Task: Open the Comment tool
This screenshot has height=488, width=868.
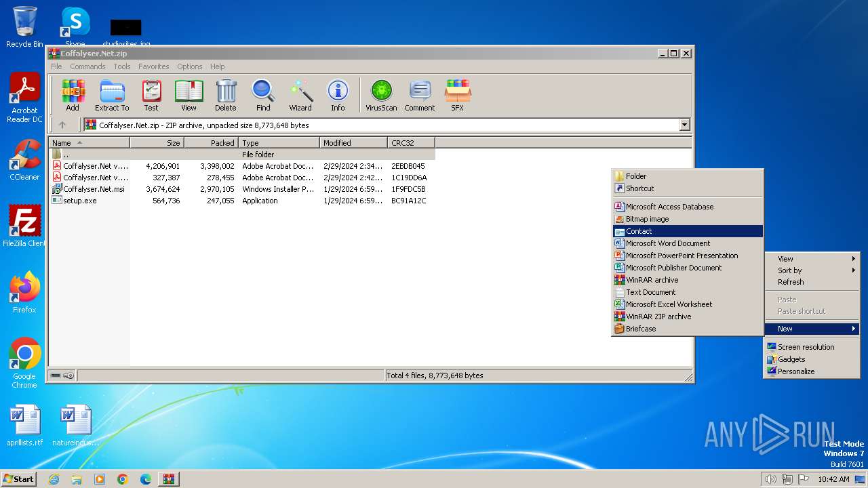Action: 420,96
